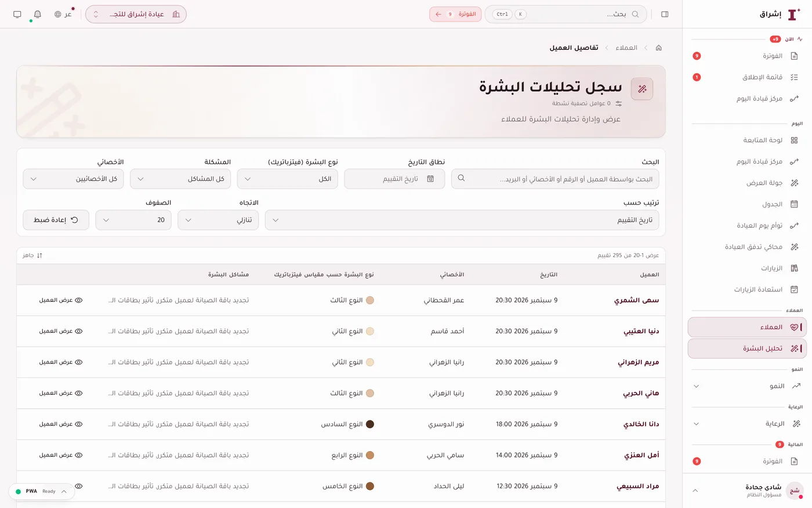The width and height of the screenshot is (812, 508).
Task: Click client name دنيا العتيبي
Action: 641,332
